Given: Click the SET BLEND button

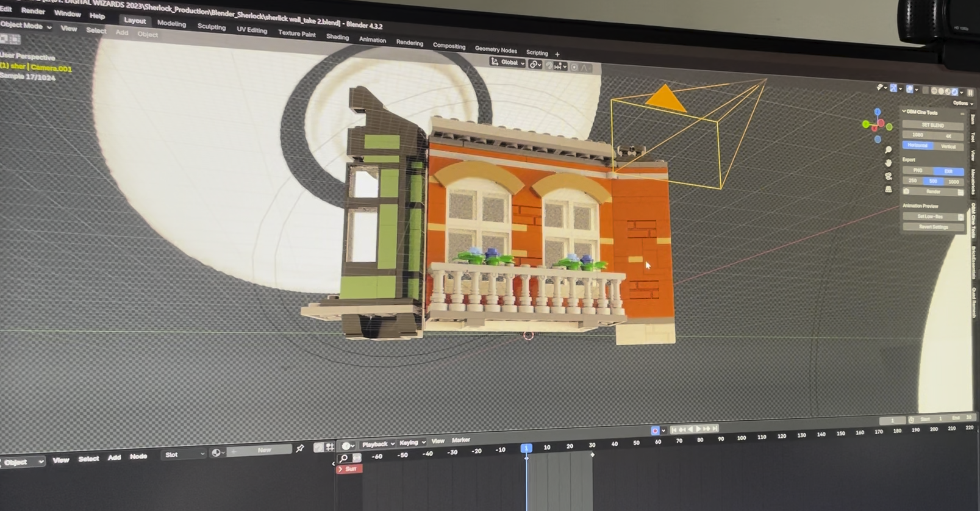Looking at the screenshot, I should click(x=933, y=125).
